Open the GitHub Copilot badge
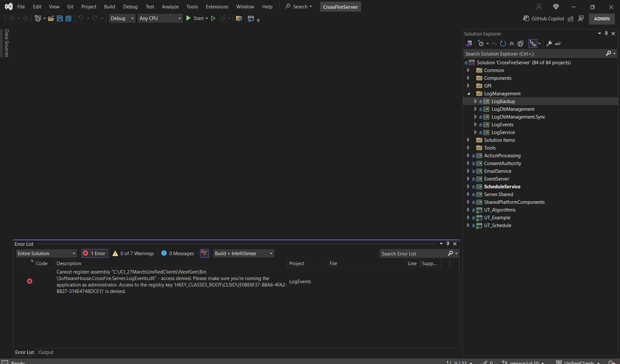Viewport: 620px width, 364px height. 543,19
